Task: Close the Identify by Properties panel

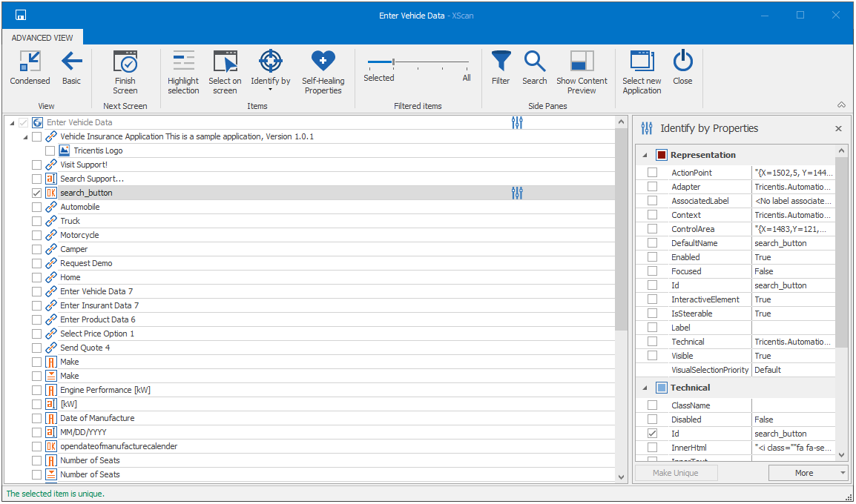Action: coord(838,128)
